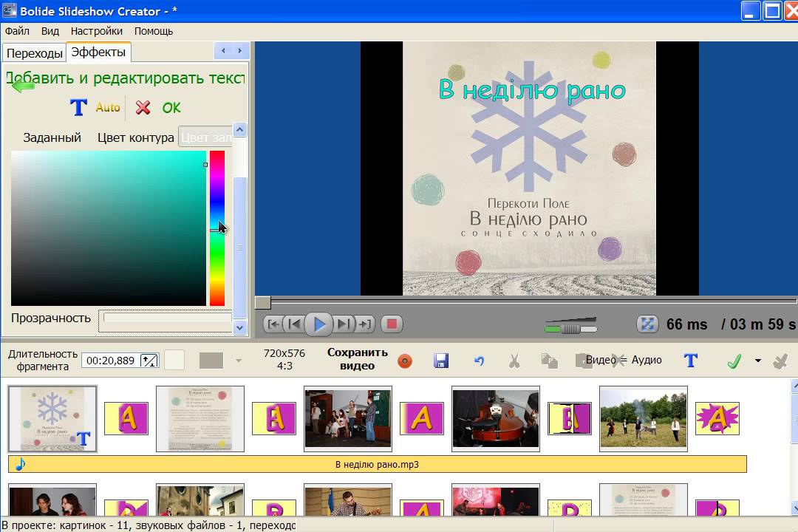The width and height of the screenshot is (798, 532).
Task: Click transition icon after track list slide
Action: (274, 418)
